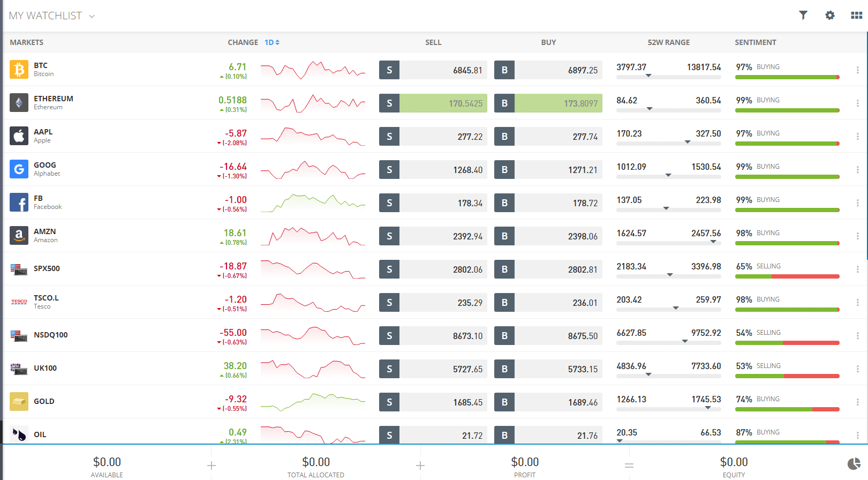Open more options for FB row
This screenshot has width=868, height=480.
point(857,203)
